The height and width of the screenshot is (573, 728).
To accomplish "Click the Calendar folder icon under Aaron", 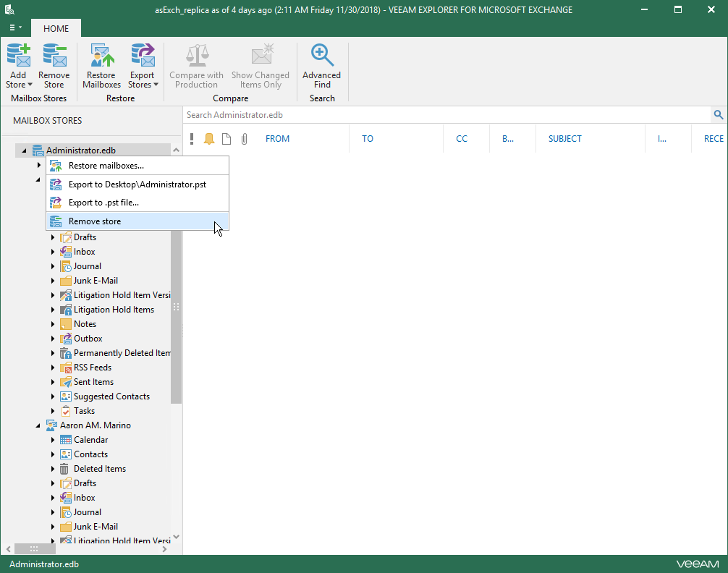I will tap(65, 440).
